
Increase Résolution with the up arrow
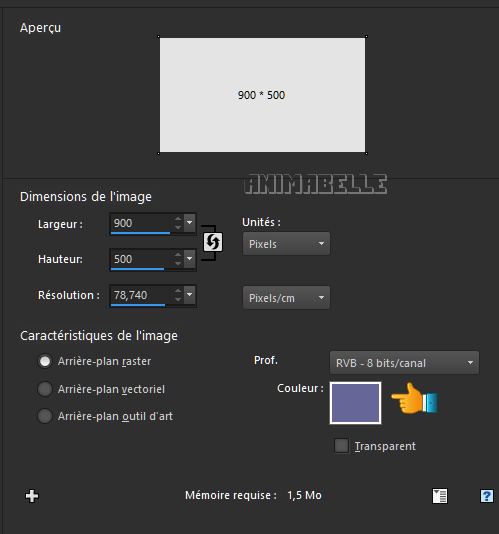coord(178,291)
